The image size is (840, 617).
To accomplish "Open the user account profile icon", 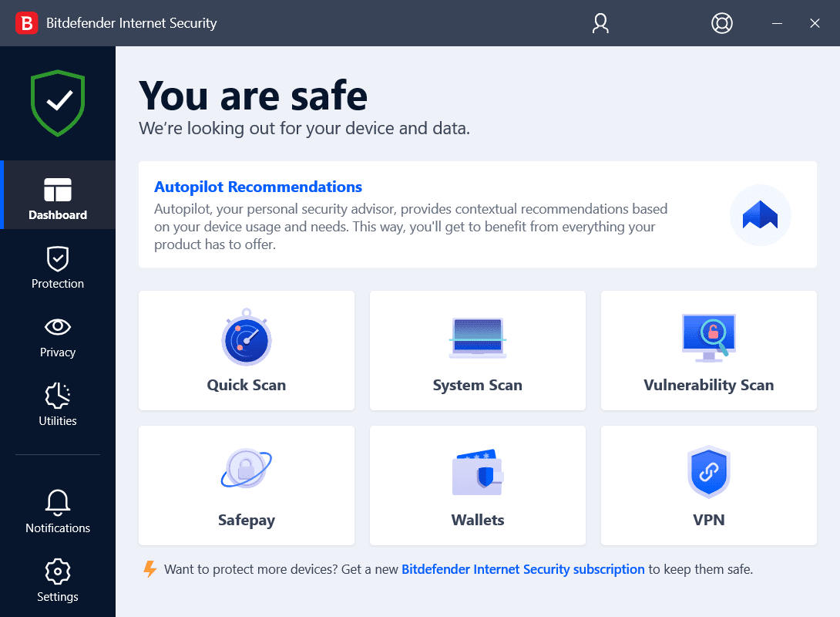I will coord(600,23).
